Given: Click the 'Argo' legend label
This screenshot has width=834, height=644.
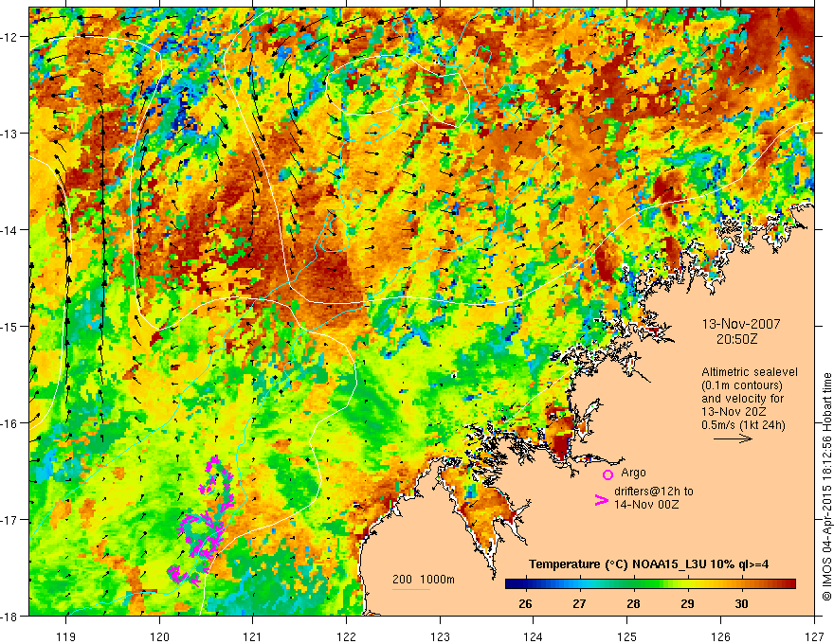Looking at the screenshot, I should pos(633,473).
